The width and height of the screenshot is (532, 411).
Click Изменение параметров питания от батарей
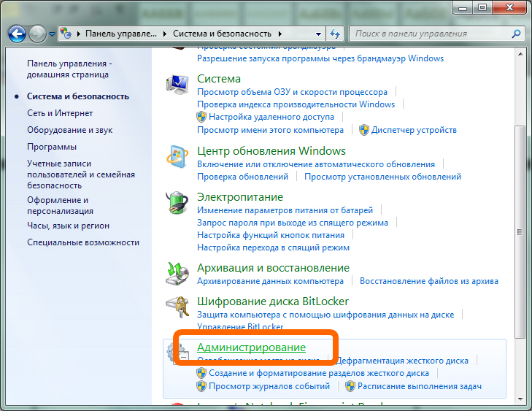(285, 210)
